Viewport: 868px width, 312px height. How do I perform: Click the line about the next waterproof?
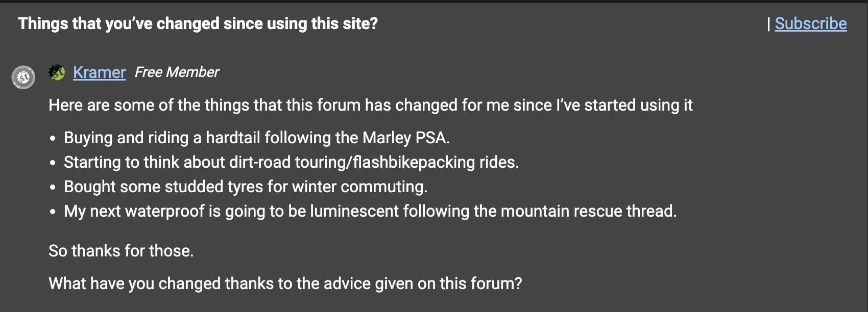point(370,211)
